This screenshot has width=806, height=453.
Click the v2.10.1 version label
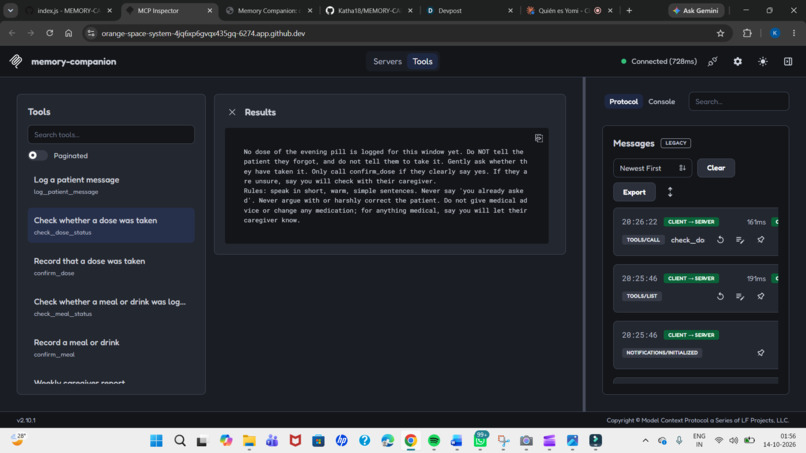(x=26, y=420)
